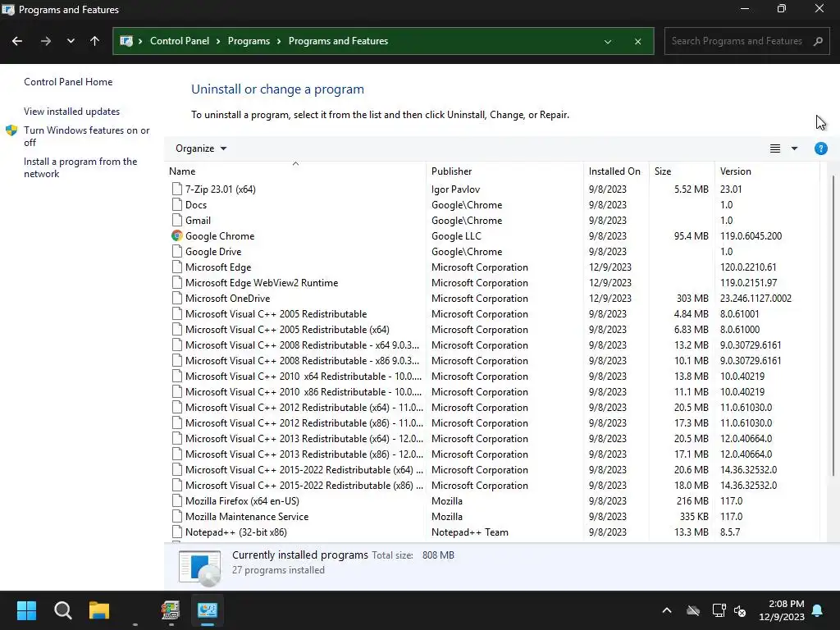Screen dimensions: 840x630
Task: Go up one level with up arrow
Action: [x=95, y=41]
